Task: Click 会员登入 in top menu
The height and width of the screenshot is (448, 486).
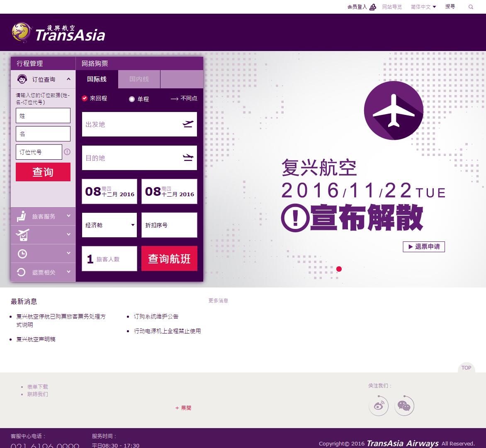Action: pyautogui.click(x=357, y=7)
